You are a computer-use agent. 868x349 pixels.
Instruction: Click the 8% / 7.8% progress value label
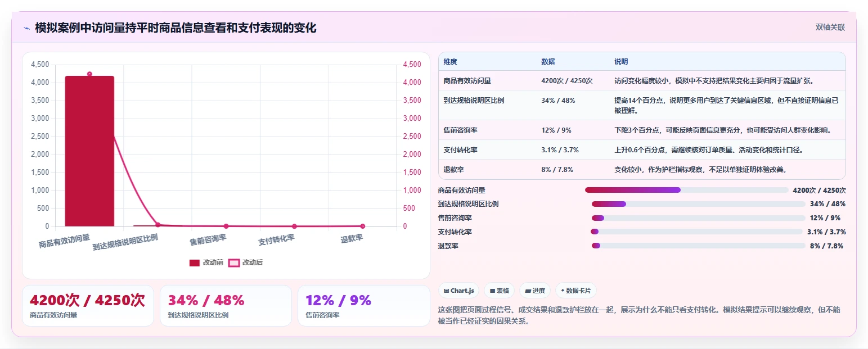tap(827, 246)
